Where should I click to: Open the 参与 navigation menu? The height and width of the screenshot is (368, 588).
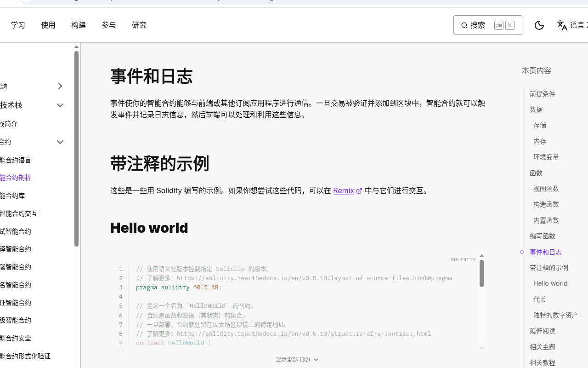(x=109, y=25)
